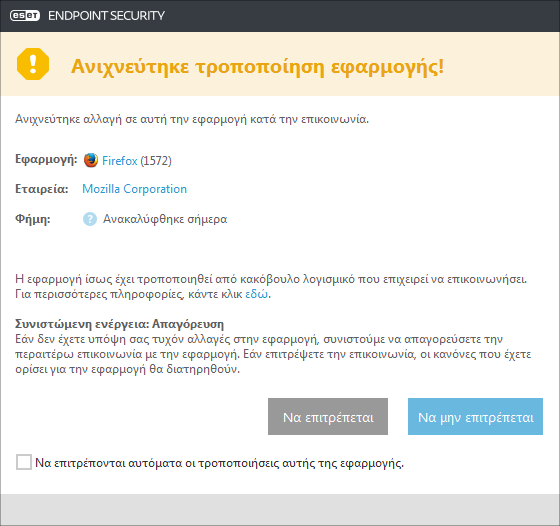Image resolution: width=560 pixels, height=526 pixels.
Task: Click the 'Συνιστώμενη ενέργεια: Απαγόρευση' bold text
Action: click(x=119, y=324)
